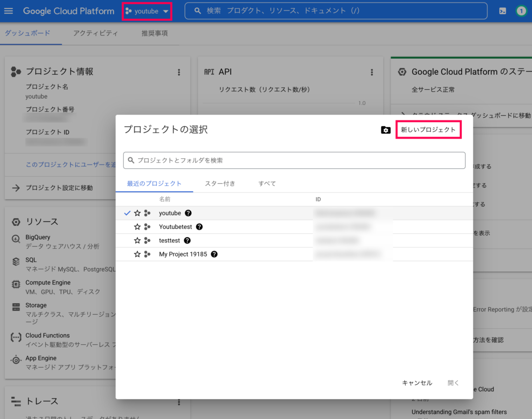Switch to 推奨事項 tab

(x=155, y=33)
